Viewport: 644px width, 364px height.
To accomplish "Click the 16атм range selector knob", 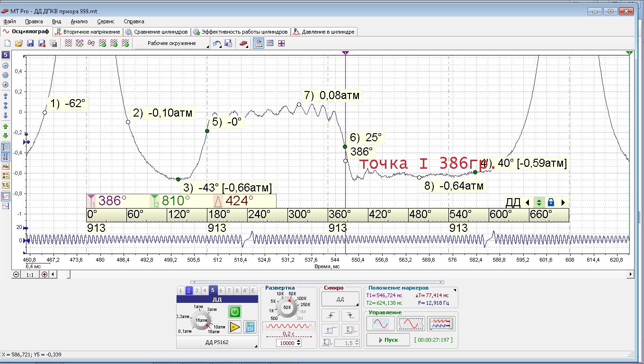I will pyautogui.click(x=201, y=320).
